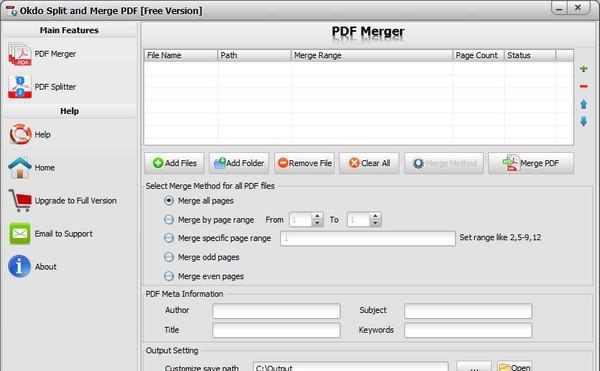This screenshot has width=600, height=371.
Task: Click the About label in sidebar
Action: (x=46, y=267)
